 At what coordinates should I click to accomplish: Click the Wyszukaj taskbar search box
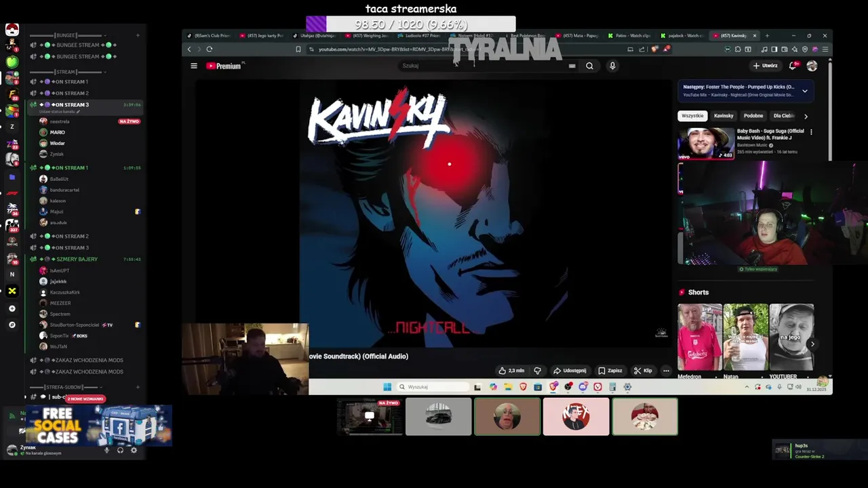pos(433,387)
